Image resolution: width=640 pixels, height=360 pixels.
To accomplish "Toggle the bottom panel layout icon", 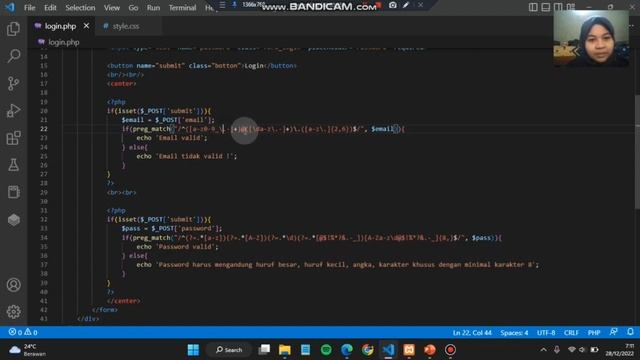I will pyautogui.click(x=545, y=7).
